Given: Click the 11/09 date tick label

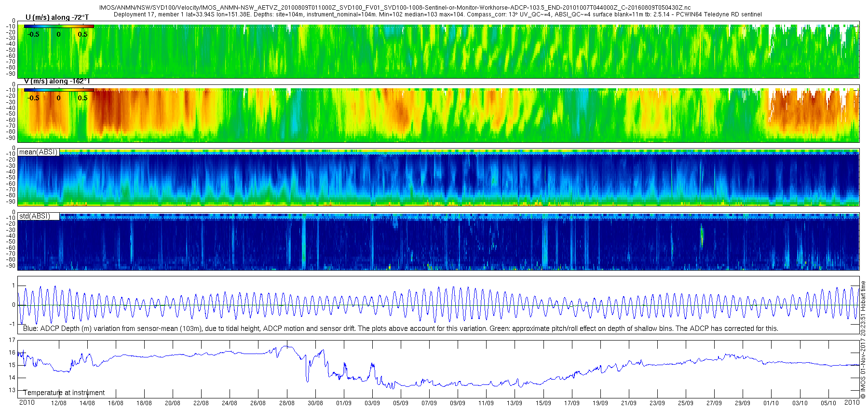Looking at the screenshot, I should click(486, 403).
